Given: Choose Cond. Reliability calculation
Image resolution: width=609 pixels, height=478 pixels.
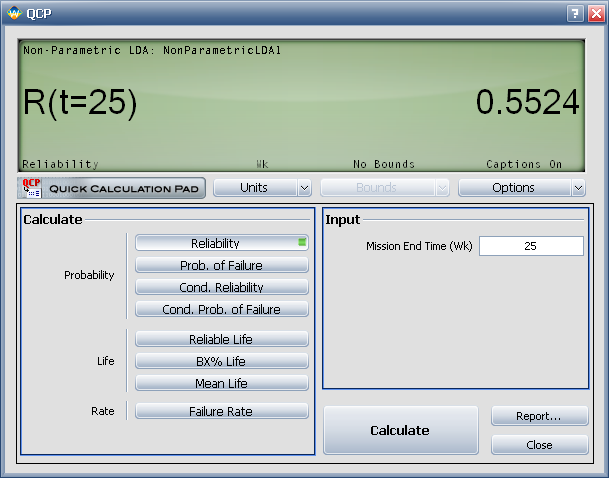Looking at the screenshot, I should pos(221,287).
